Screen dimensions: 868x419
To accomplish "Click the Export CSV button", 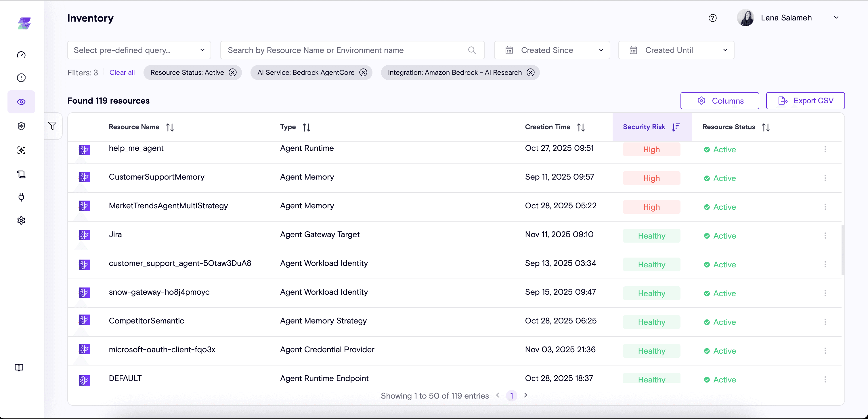I will tap(805, 101).
